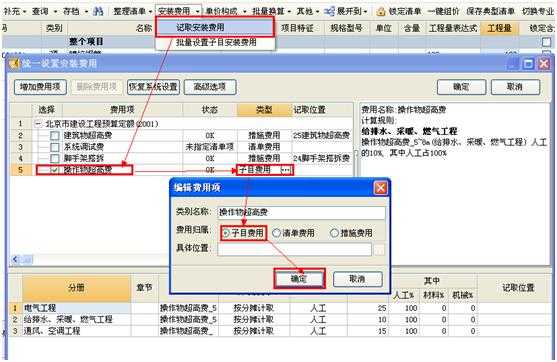Viewport: 557px width, 362px height.
Task: Click the 工程量表达式 column header
Action: click(x=453, y=28)
